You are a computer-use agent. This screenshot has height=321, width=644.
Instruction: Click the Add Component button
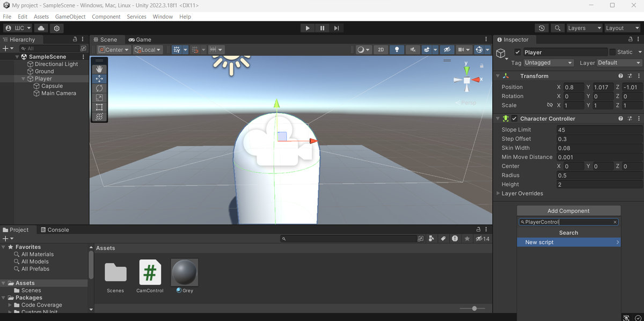coord(568,210)
